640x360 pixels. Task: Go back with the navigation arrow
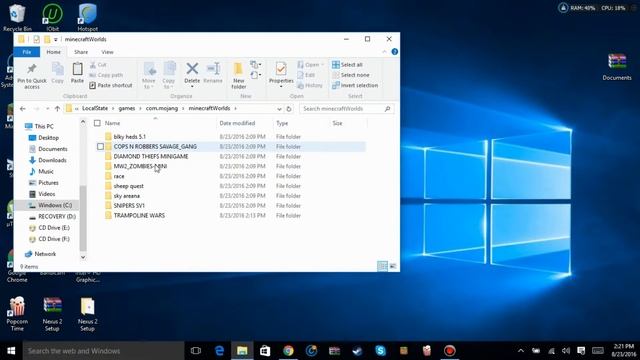click(23, 109)
